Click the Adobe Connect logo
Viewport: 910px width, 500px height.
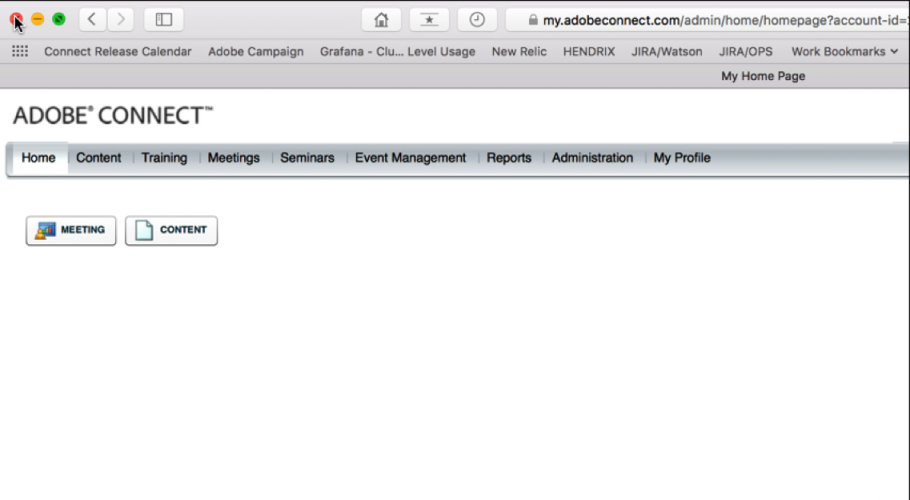[x=113, y=115]
